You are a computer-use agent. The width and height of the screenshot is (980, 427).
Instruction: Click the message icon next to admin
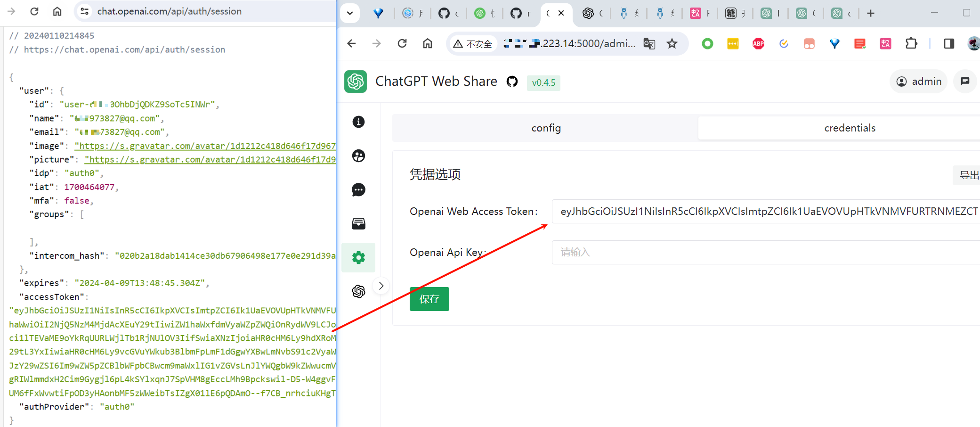(x=965, y=82)
